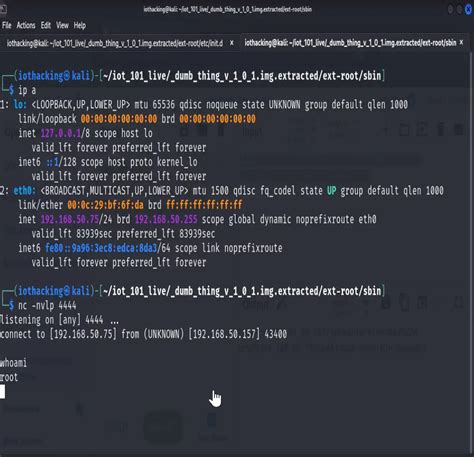Click the inet address 192.168.50.75

70,219
